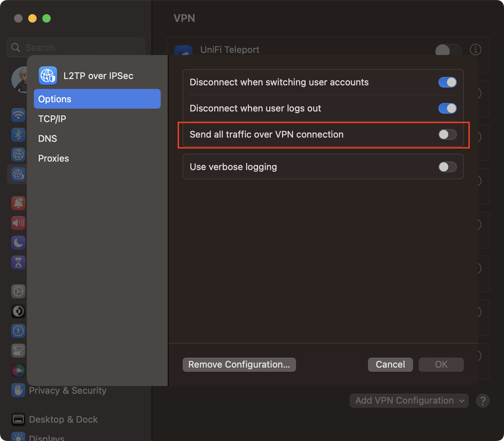This screenshot has height=441, width=504.
Task: Enable Use verbose logging
Action: [447, 167]
